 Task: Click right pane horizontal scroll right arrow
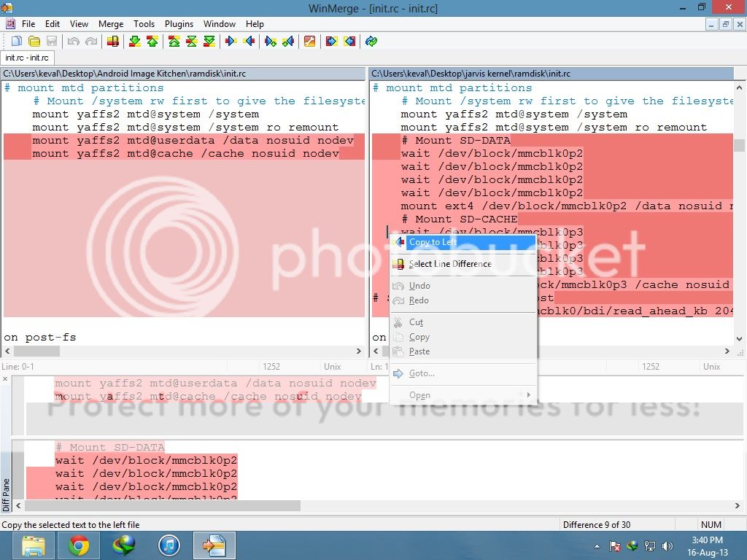click(x=727, y=351)
